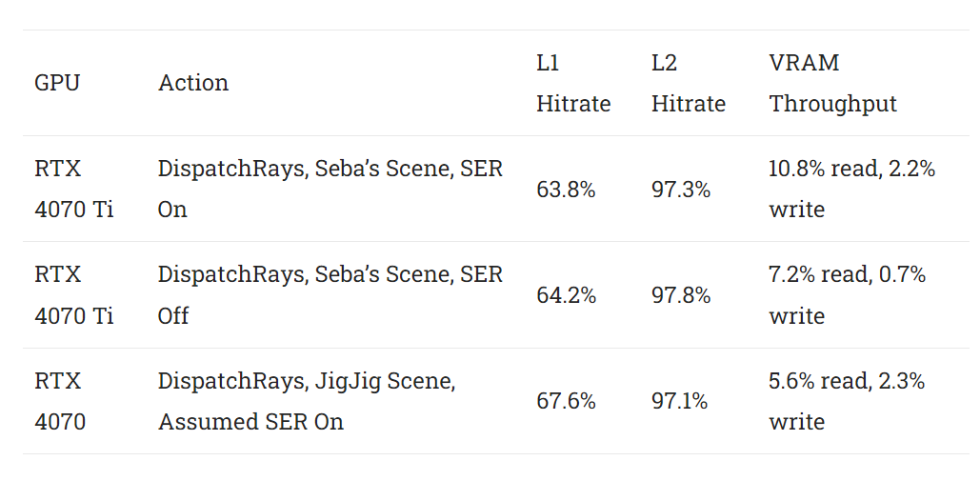Click the Seba's Scene SER Off action cell
Image resolution: width=980 pixels, height=481 pixels.
(330, 294)
